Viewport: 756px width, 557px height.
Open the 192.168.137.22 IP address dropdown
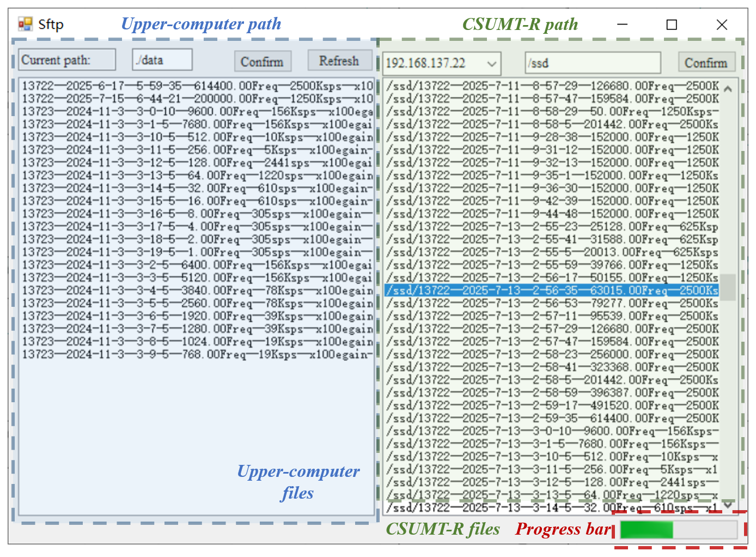[x=441, y=63]
